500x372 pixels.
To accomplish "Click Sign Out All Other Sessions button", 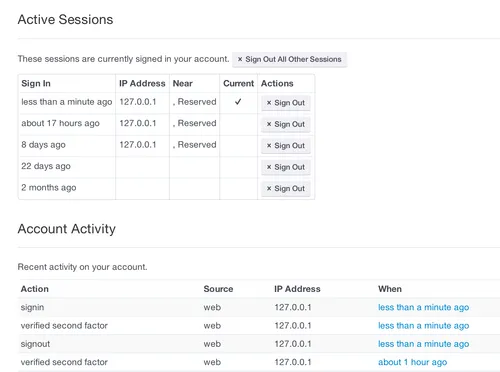I will (289, 59).
